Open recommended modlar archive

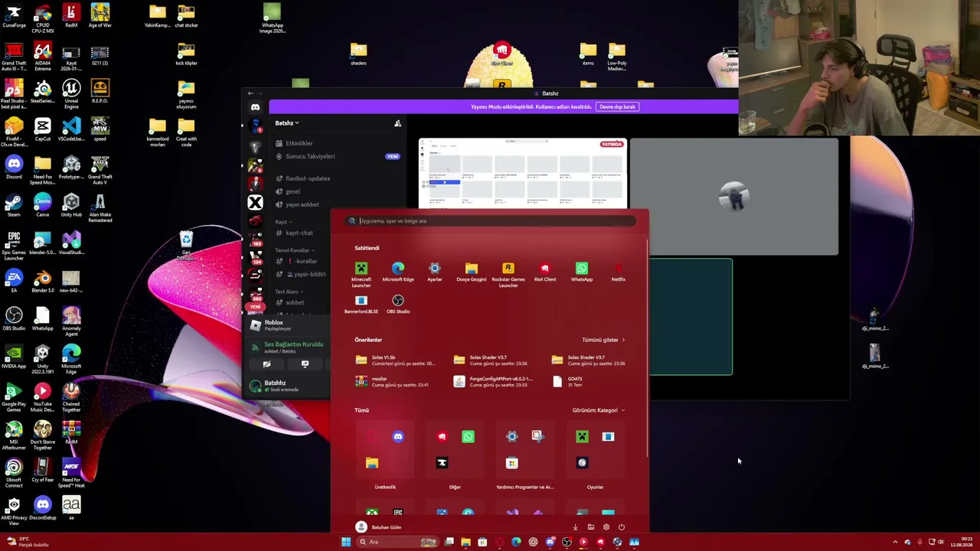pyautogui.click(x=392, y=382)
